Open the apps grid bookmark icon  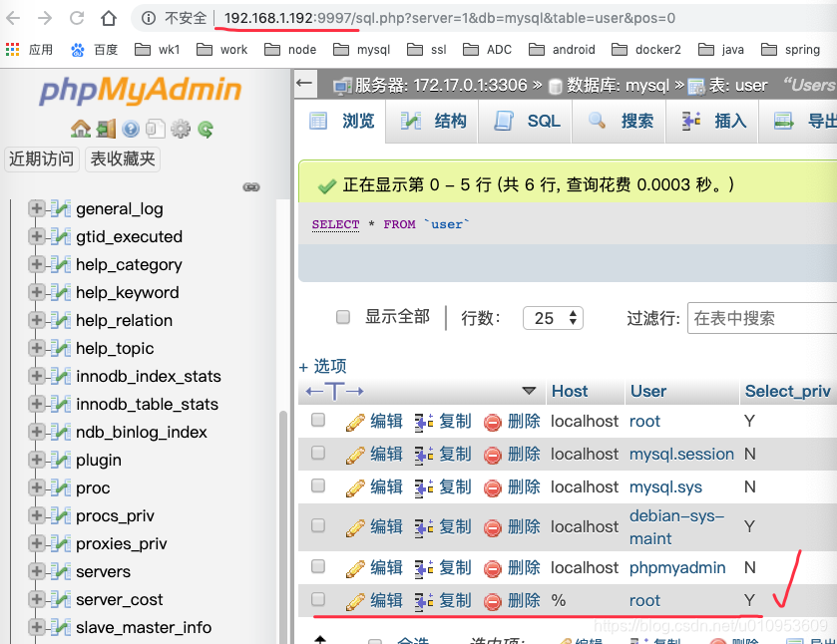(x=12, y=50)
